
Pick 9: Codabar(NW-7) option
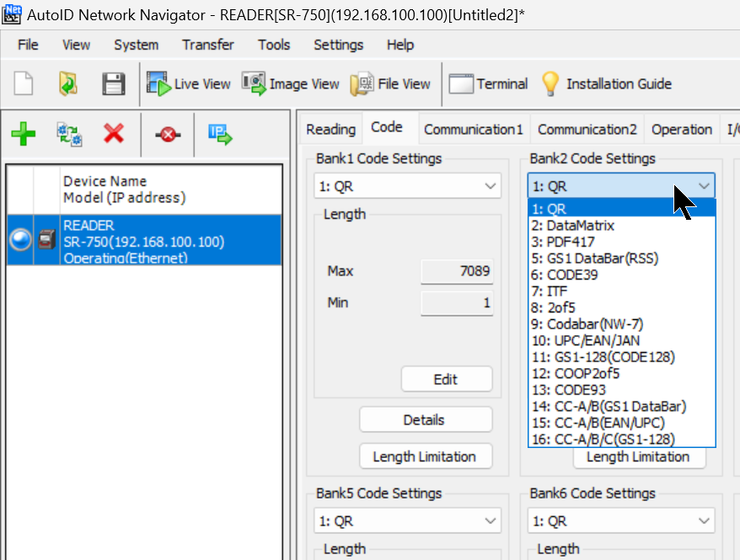(622, 324)
